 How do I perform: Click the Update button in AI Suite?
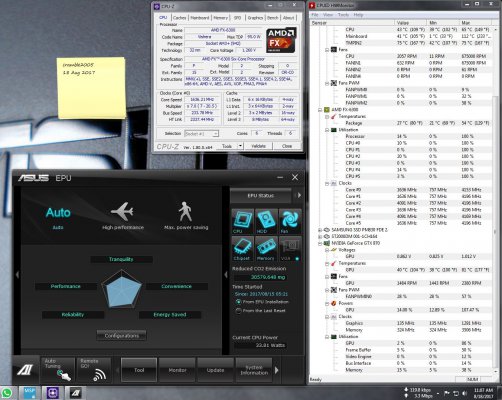215,370
